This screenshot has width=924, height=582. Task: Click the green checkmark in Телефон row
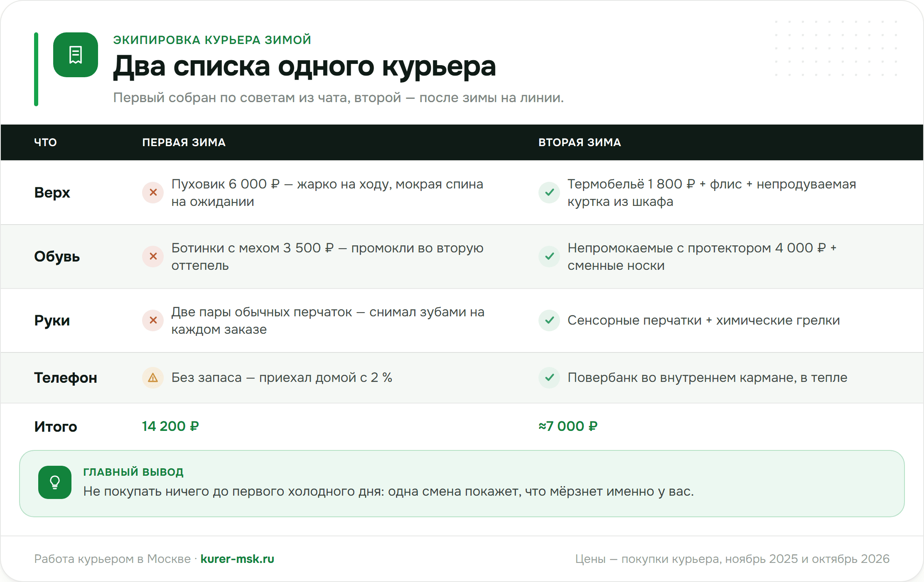[549, 378]
